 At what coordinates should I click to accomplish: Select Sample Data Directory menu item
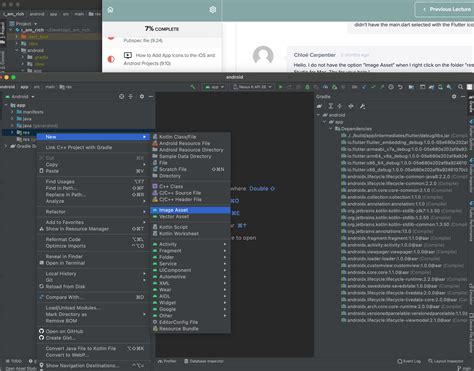[x=190, y=156]
